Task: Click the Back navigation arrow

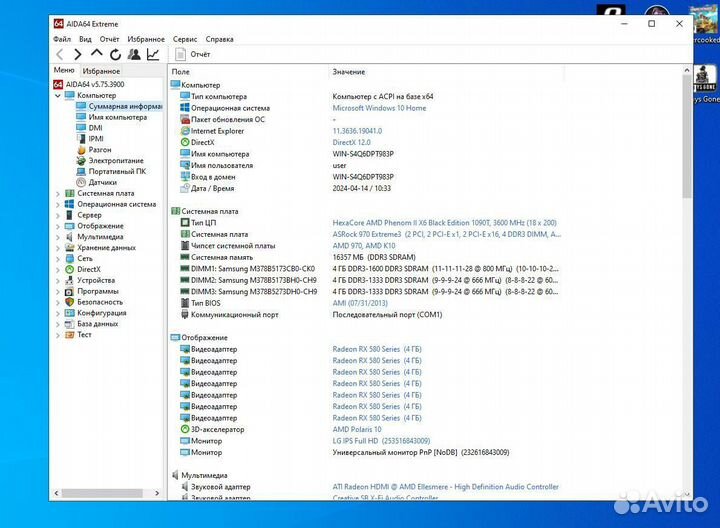Action: pyautogui.click(x=60, y=54)
